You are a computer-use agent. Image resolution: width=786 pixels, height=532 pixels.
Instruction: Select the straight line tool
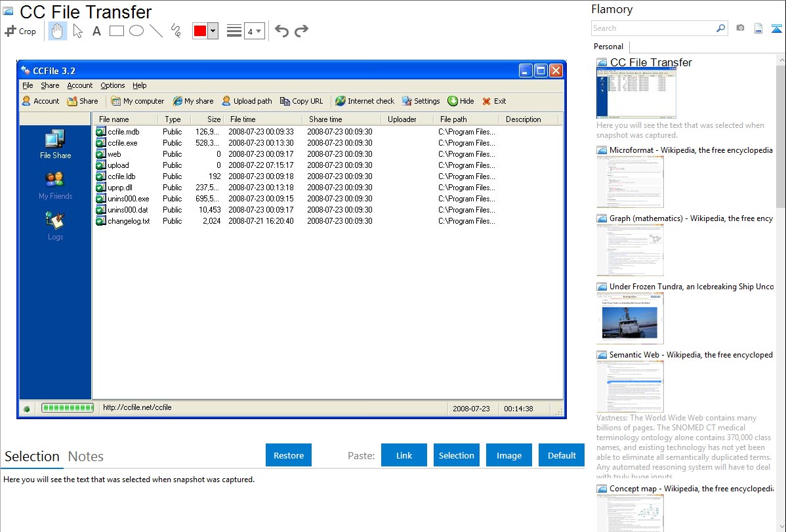pyautogui.click(x=156, y=31)
